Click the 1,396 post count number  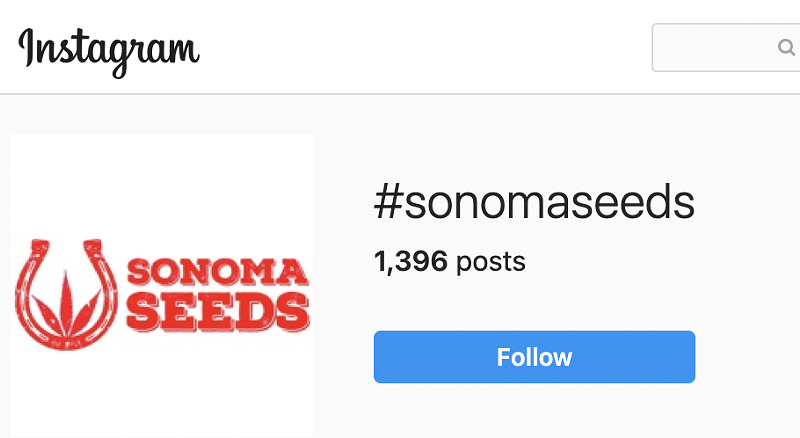coord(411,261)
